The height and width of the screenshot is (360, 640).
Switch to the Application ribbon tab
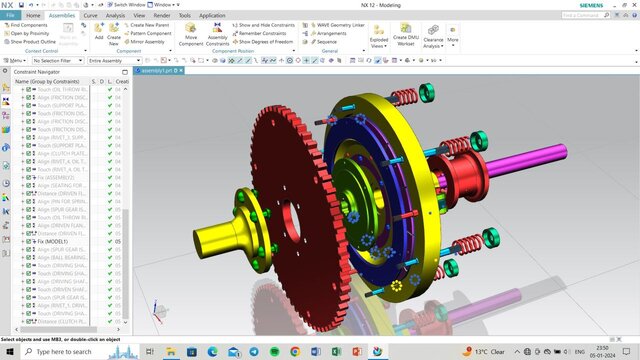[x=212, y=16]
